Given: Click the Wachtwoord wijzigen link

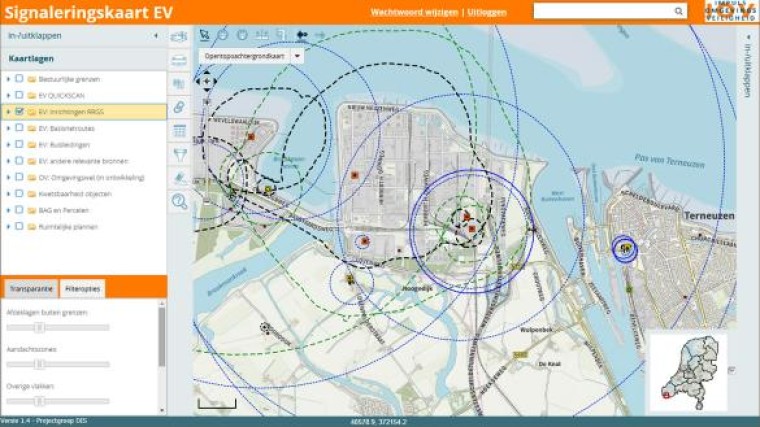Looking at the screenshot, I should (x=414, y=12).
